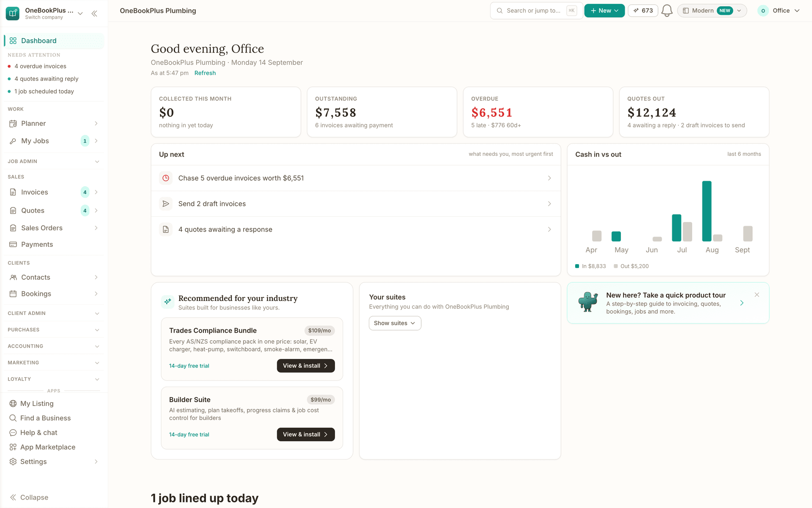Open the Show suites dropdown
The width and height of the screenshot is (812, 508).
tap(395, 323)
